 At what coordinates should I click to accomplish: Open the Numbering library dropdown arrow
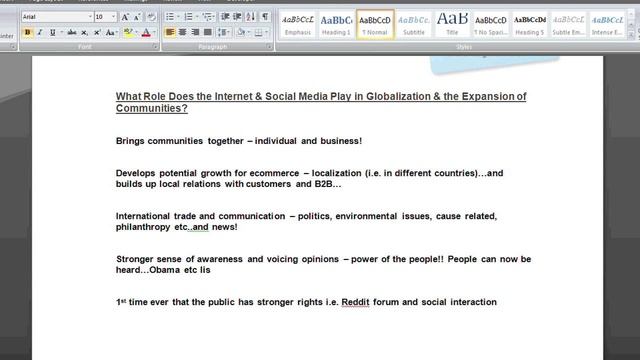(197, 17)
